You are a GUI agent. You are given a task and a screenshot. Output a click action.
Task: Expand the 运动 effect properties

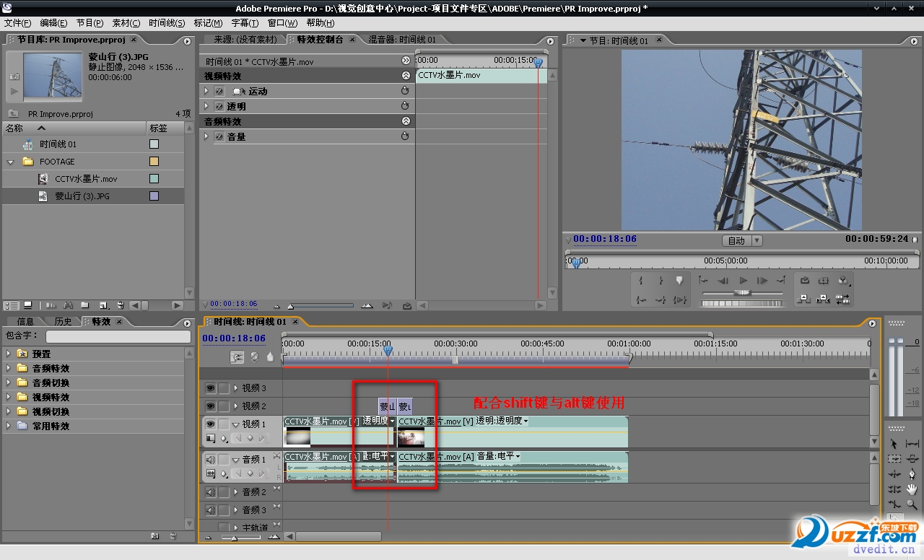point(206,91)
